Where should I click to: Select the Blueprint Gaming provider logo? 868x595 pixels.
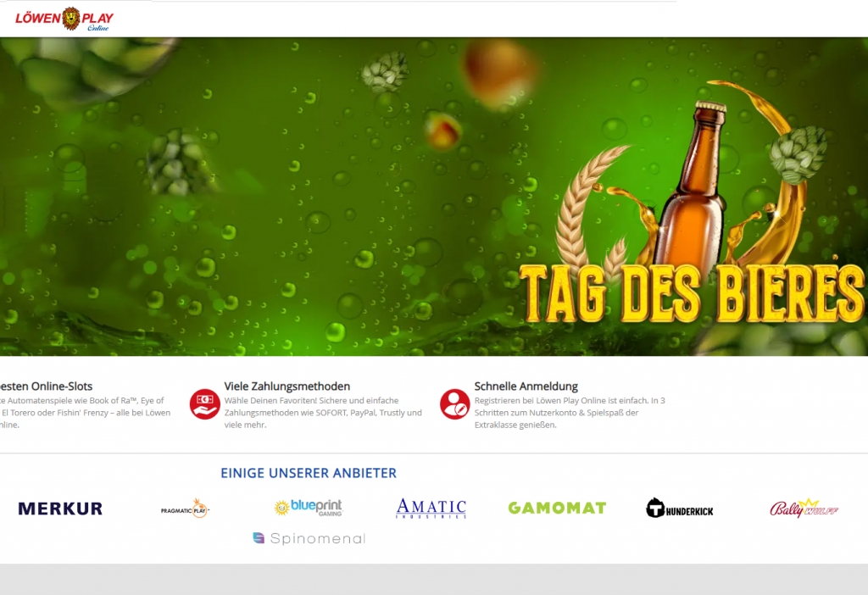point(310,507)
